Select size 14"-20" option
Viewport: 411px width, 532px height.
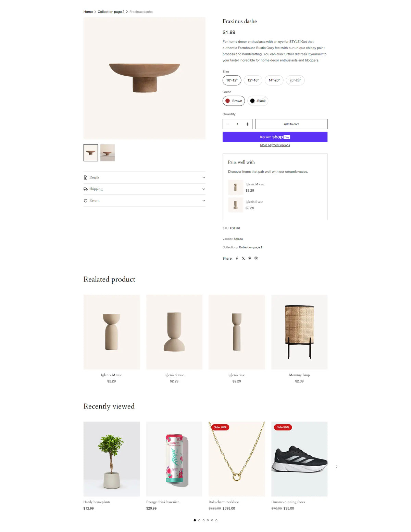coord(274,80)
